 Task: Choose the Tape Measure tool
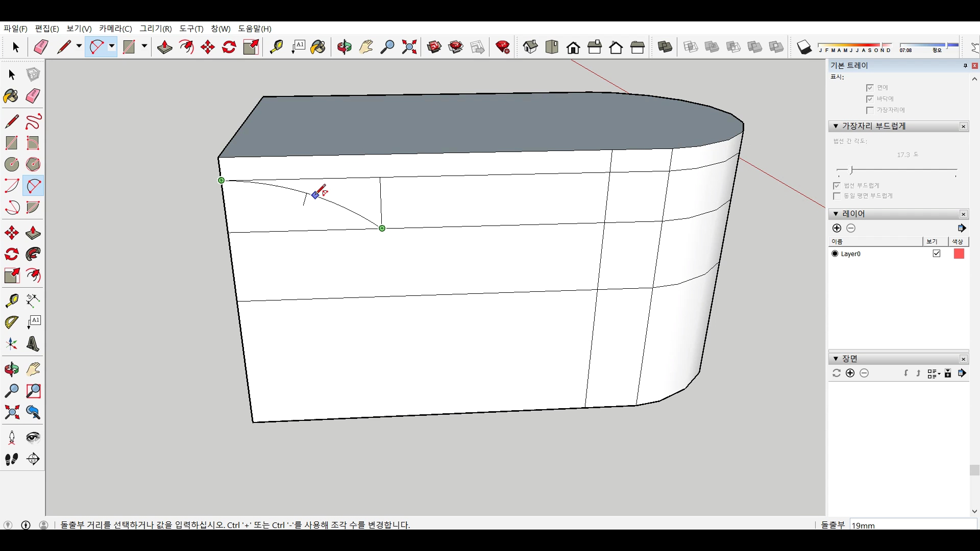11,300
